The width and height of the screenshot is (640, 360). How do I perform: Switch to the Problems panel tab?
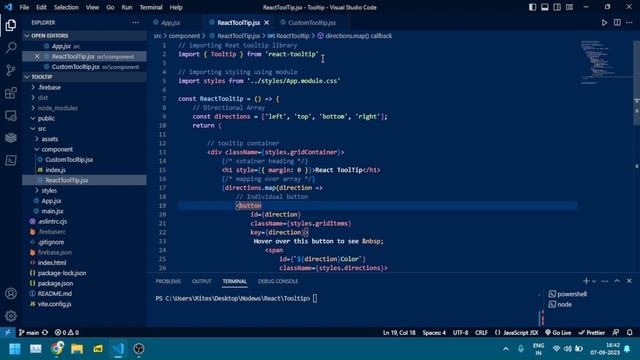pos(168,281)
